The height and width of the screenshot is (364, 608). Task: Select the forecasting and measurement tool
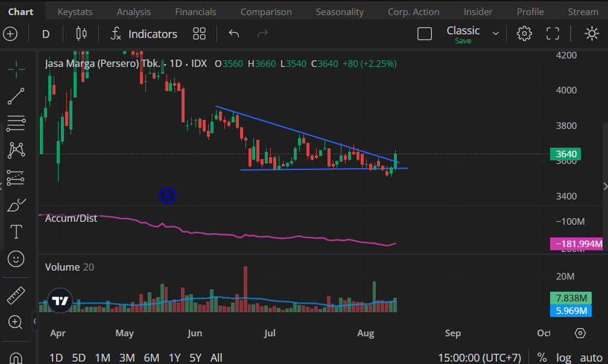[16, 177]
